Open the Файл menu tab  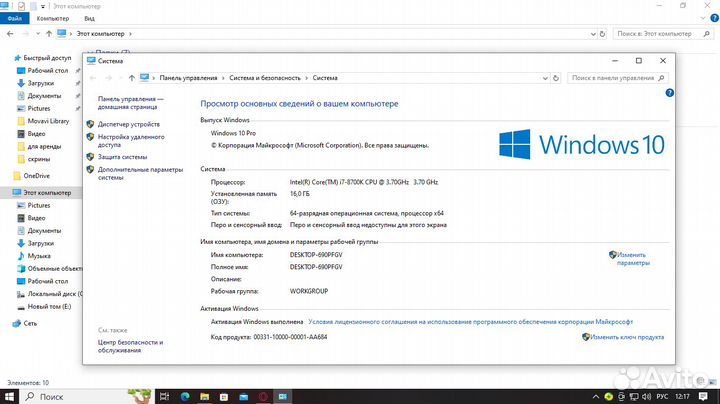click(15, 18)
